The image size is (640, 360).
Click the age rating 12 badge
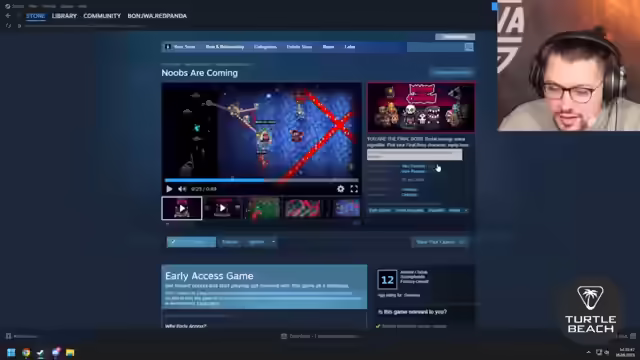point(387,280)
